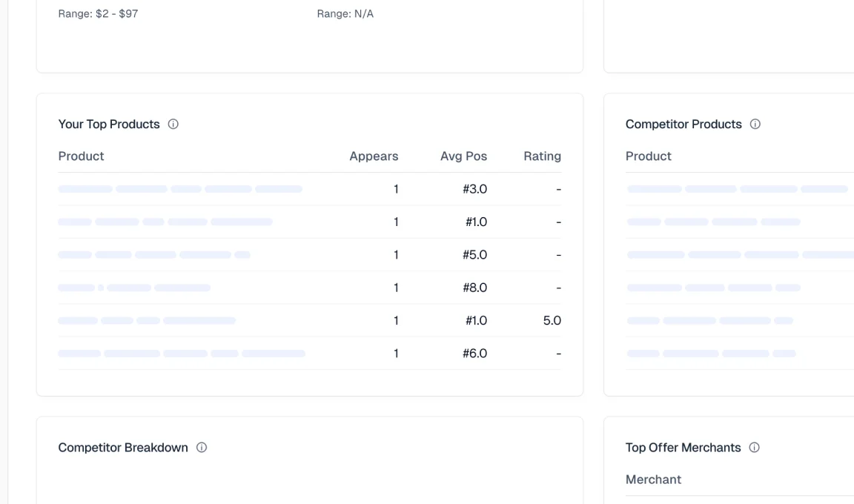
Task: Click the info icon beside Your Top Products
Action: tap(173, 124)
